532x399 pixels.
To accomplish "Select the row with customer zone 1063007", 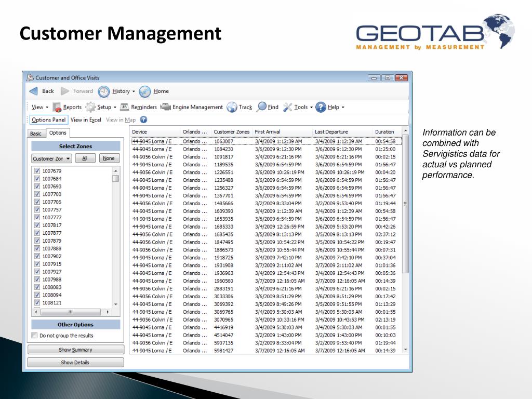I will 267,141.
